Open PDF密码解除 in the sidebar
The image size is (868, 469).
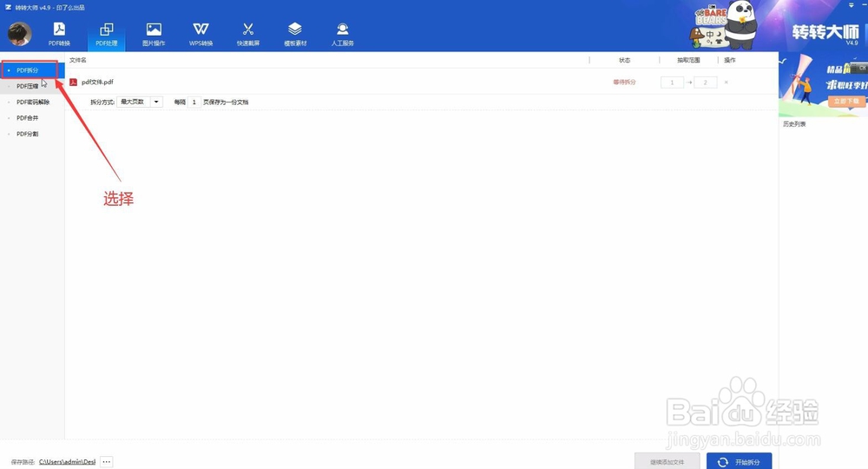(x=32, y=102)
